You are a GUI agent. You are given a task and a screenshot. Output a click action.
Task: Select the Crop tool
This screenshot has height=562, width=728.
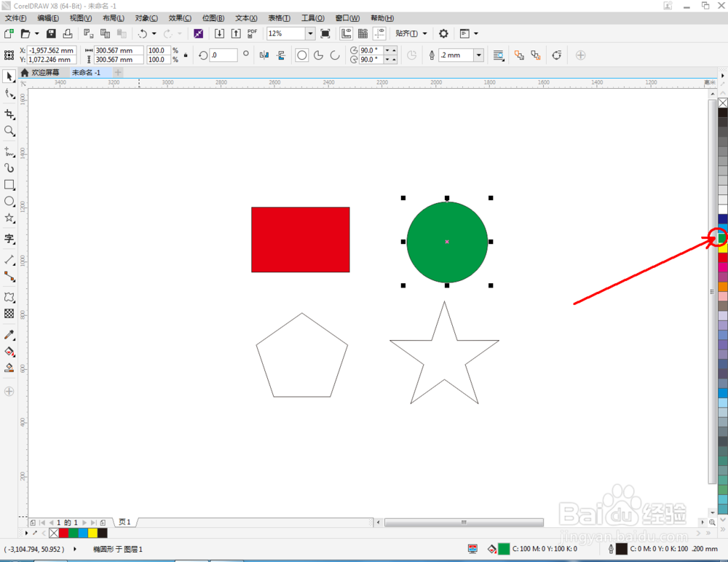pyautogui.click(x=9, y=114)
